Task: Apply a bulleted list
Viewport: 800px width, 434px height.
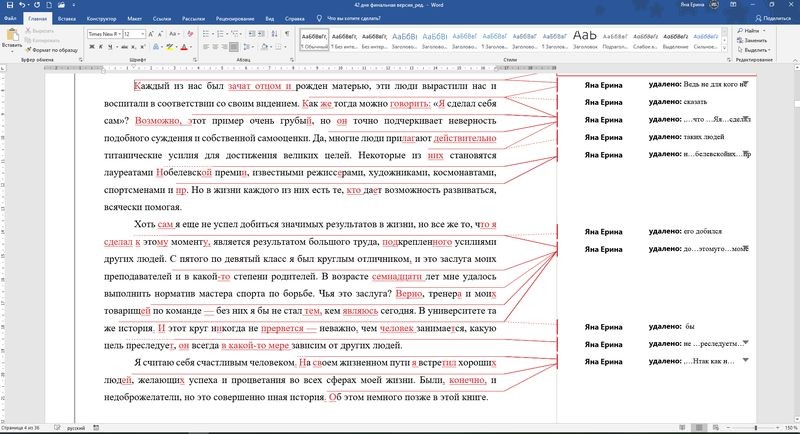Action: pyautogui.click(x=206, y=34)
